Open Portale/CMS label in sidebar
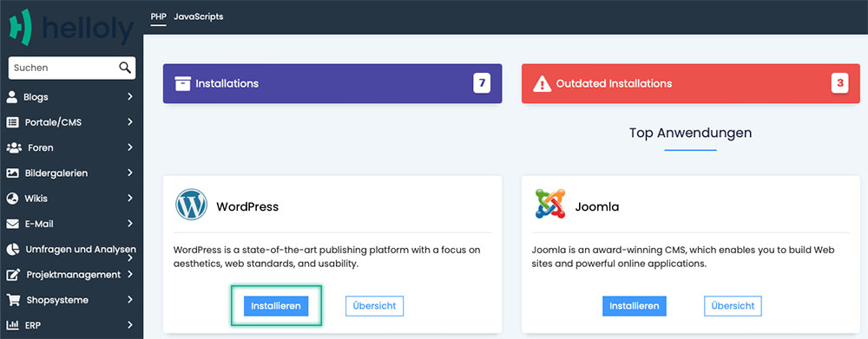The width and height of the screenshot is (868, 339). (53, 122)
